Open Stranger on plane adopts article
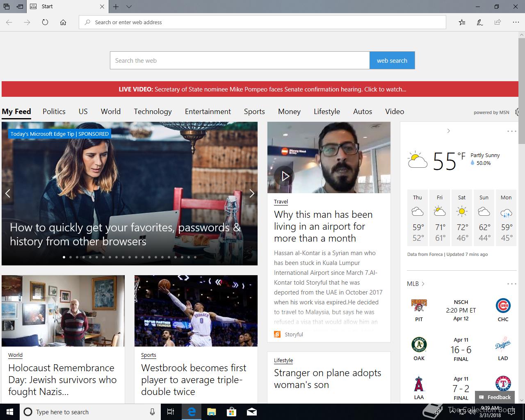This screenshot has height=420, width=525. [x=327, y=379]
